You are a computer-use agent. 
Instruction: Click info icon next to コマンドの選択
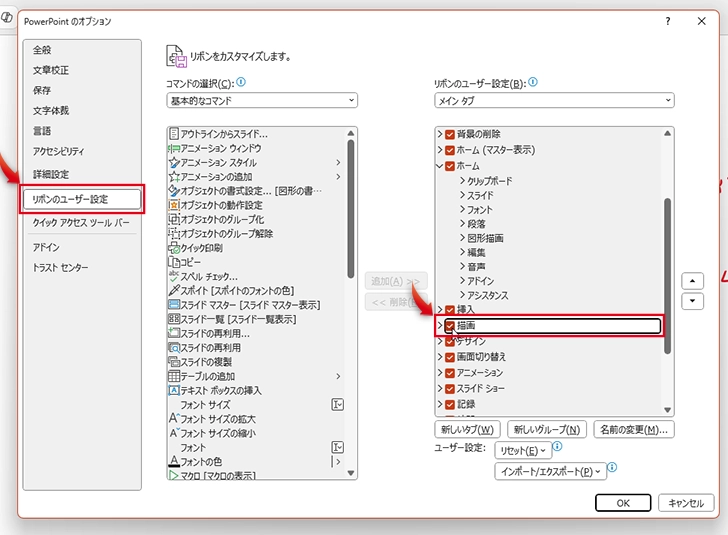coord(241,82)
